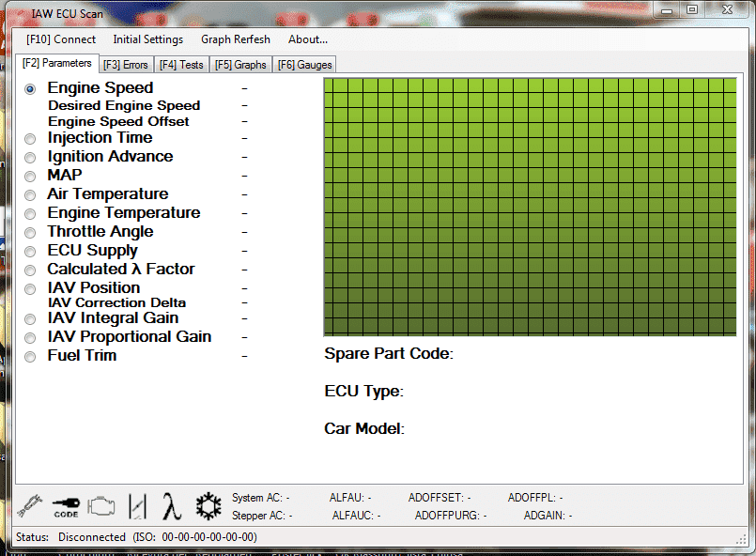This screenshot has height=556, width=756.
Task: Click the throttle valve status icon
Action: click(137, 506)
